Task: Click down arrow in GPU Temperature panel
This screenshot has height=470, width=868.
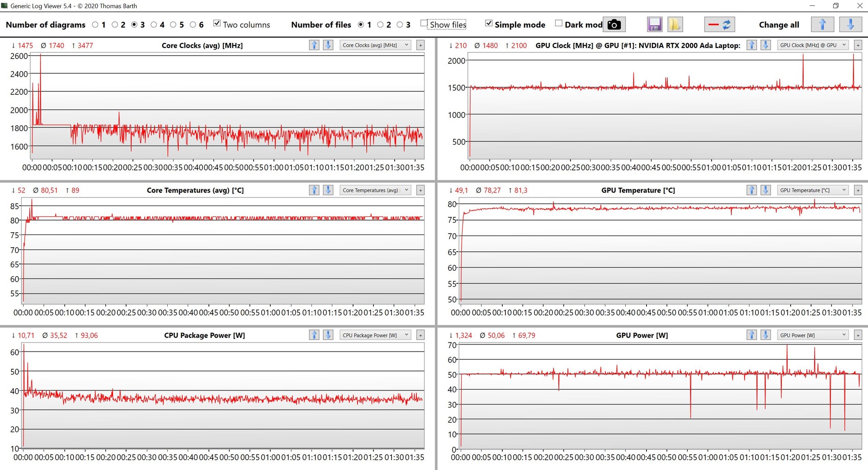Action: pos(765,190)
